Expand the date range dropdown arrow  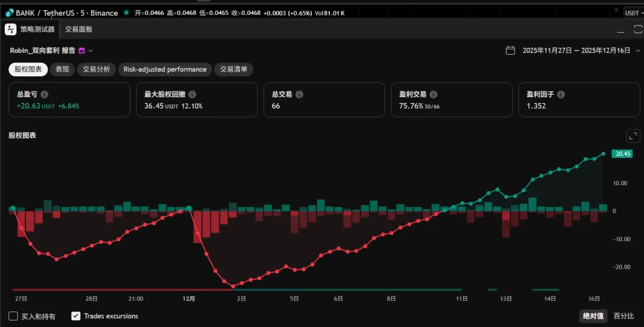click(x=637, y=51)
